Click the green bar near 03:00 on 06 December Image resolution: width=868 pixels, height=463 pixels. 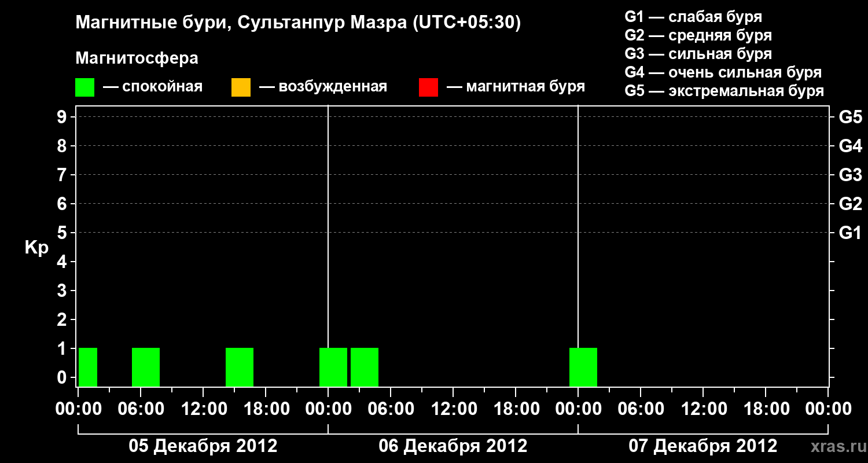365,367
